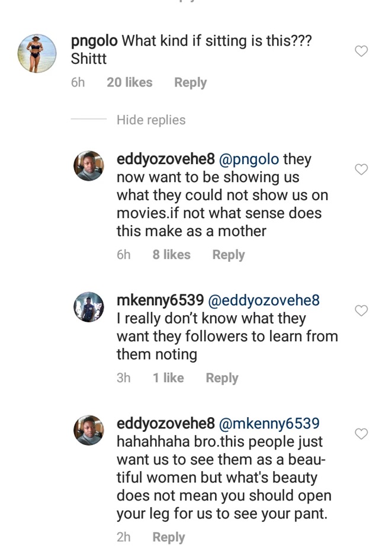The image size is (392, 554).
Task: Like eddyozovehe8's first reply with the heart
Action: pyautogui.click(x=361, y=169)
